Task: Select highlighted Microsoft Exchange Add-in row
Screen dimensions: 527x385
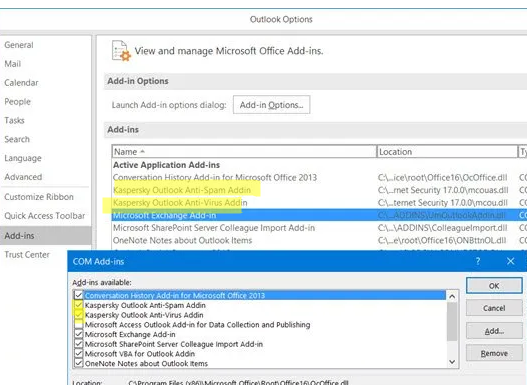Action: point(319,215)
